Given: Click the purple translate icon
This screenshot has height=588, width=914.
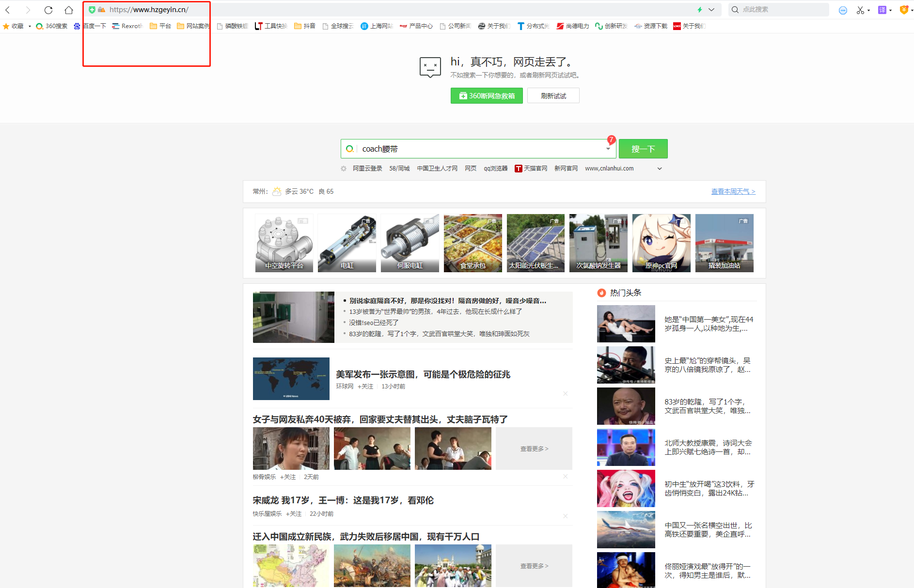Looking at the screenshot, I should click(x=882, y=10).
